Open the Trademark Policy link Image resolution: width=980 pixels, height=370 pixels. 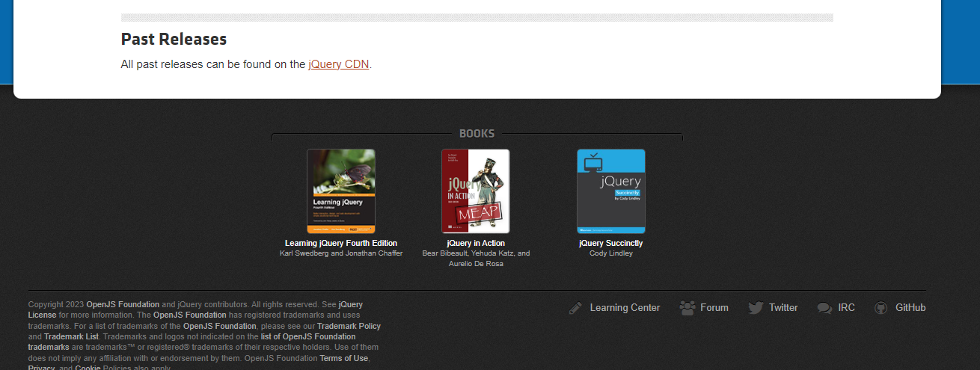tap(349, 327)
